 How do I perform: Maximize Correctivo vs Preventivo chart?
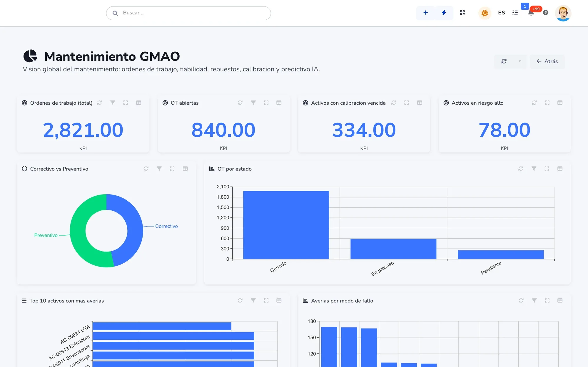tap(172, 168)
